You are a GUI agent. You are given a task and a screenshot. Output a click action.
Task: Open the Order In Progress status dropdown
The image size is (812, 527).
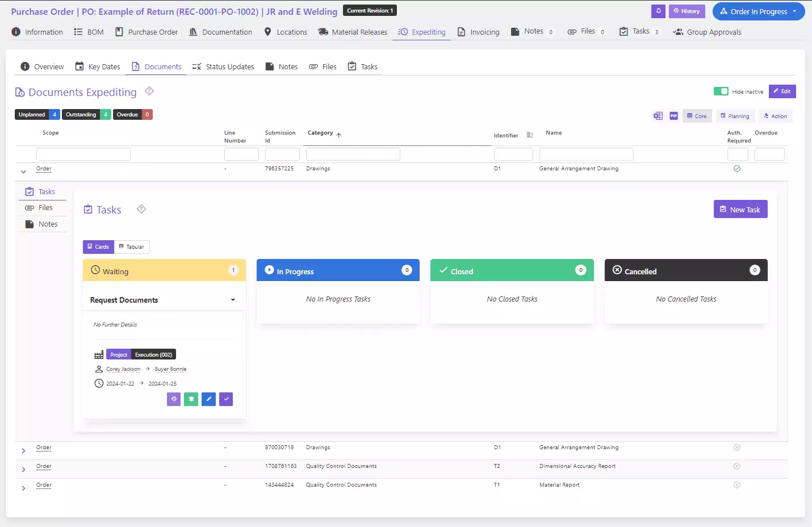pyautogui.click(x=759, y=11)
